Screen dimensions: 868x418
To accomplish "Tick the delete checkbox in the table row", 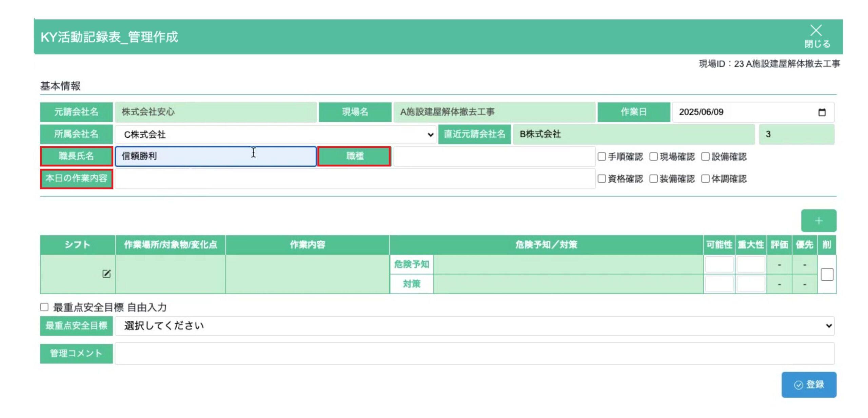I will pyautogui.click(x=827, y=274).
